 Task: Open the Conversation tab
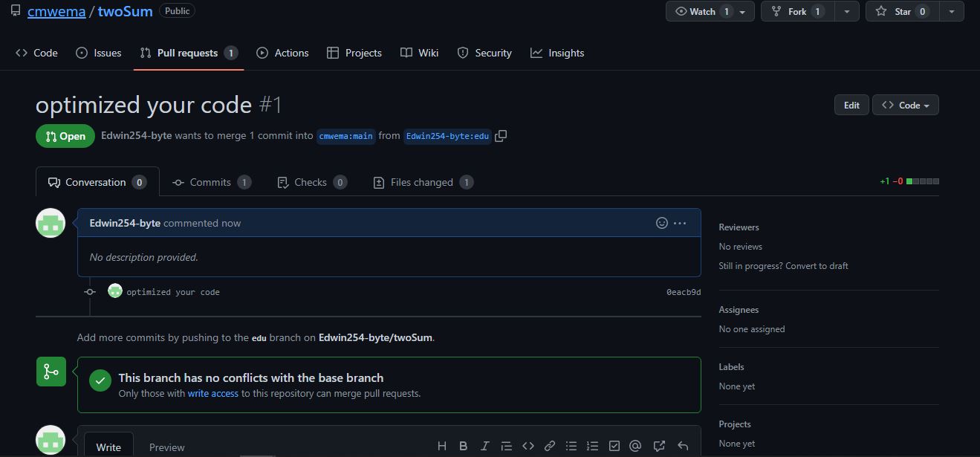pos(97,182)
